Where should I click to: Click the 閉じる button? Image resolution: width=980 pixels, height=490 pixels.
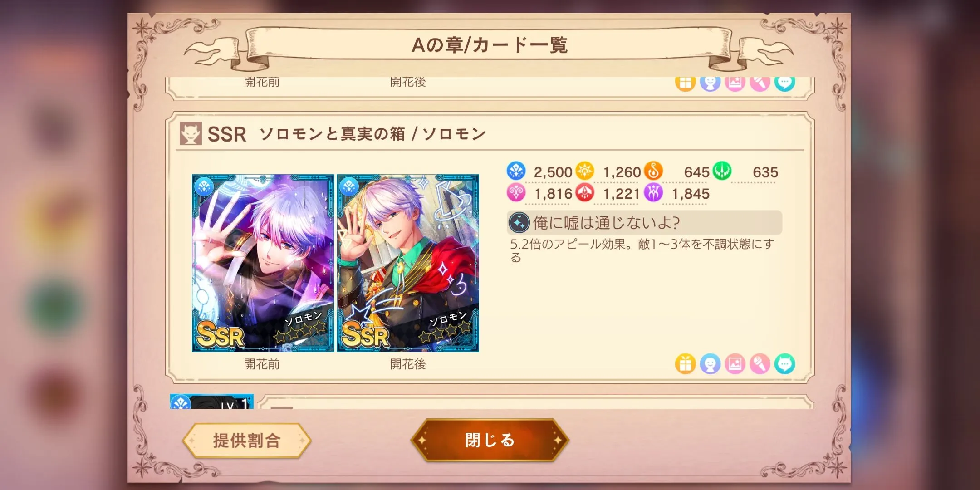pos(490,440)
